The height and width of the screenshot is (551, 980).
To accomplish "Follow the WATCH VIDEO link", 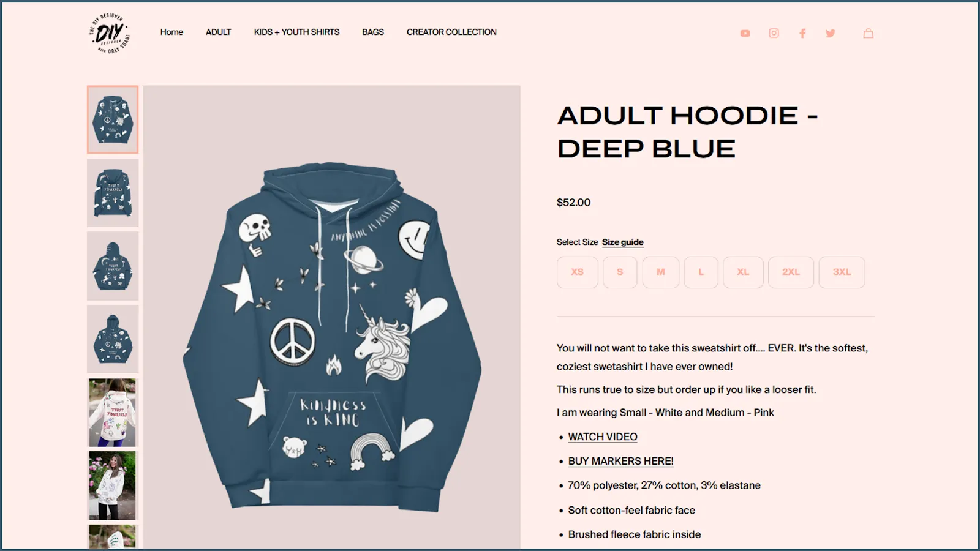I will click(603, 437).
